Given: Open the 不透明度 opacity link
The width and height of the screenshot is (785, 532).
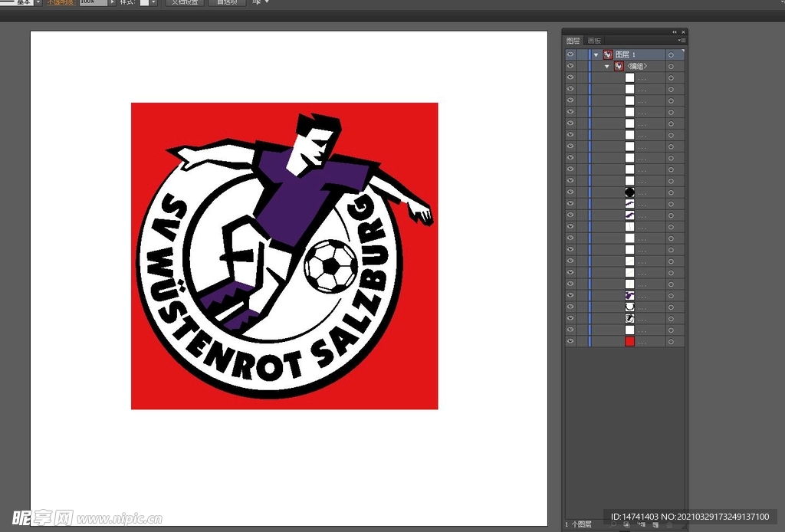Looking at the screenshot, I should point(60,2).
